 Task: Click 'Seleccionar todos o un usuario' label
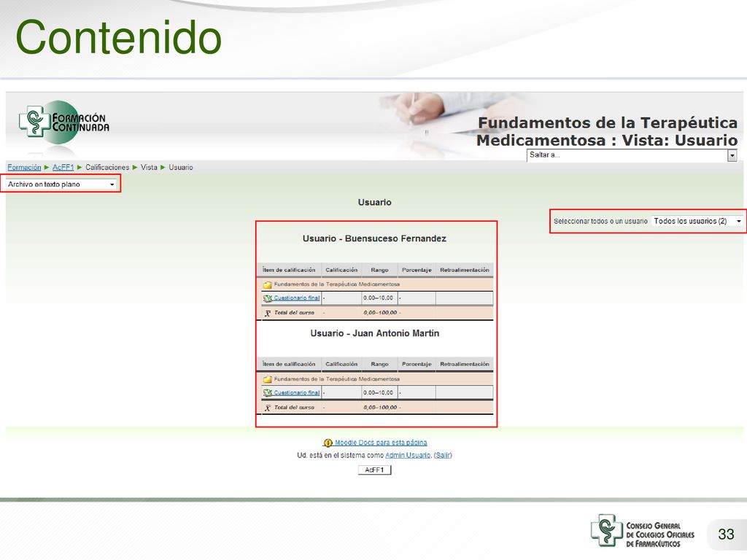pos(600,222)
